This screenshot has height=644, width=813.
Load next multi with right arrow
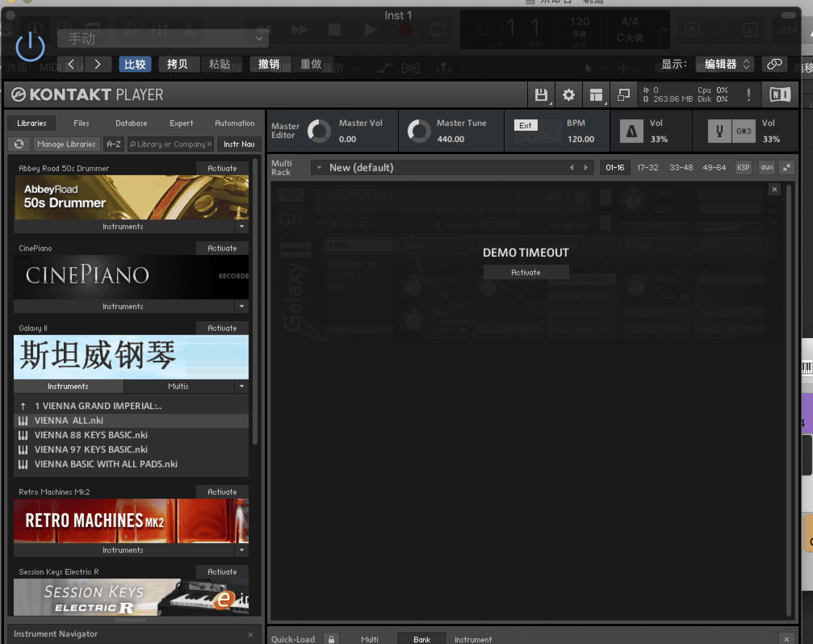tap(586, 168)
